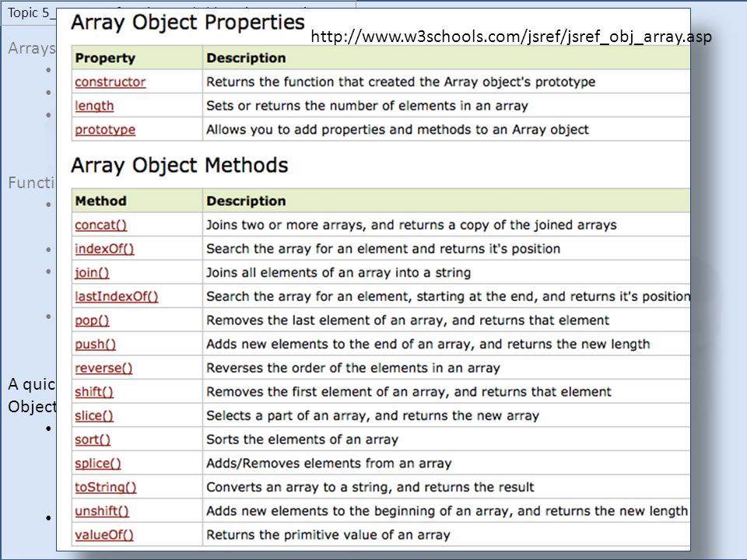Click 'Adds/Removes elements from an array'
Image resolution: width=747 pixels, height=560 pixels.
click(328, 463)
